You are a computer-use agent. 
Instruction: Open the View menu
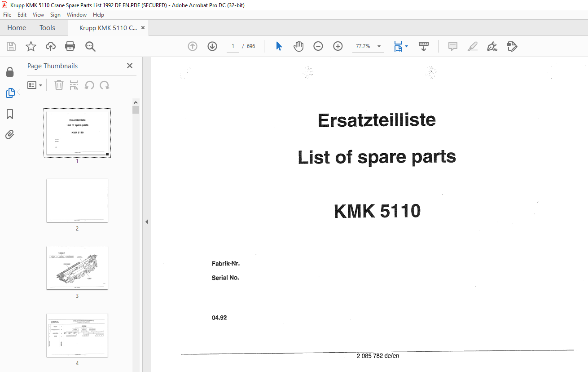click(x=38, y=15)
